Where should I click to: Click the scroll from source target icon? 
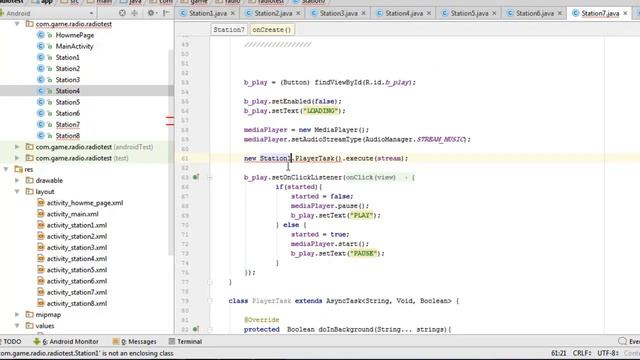(122, 13)
